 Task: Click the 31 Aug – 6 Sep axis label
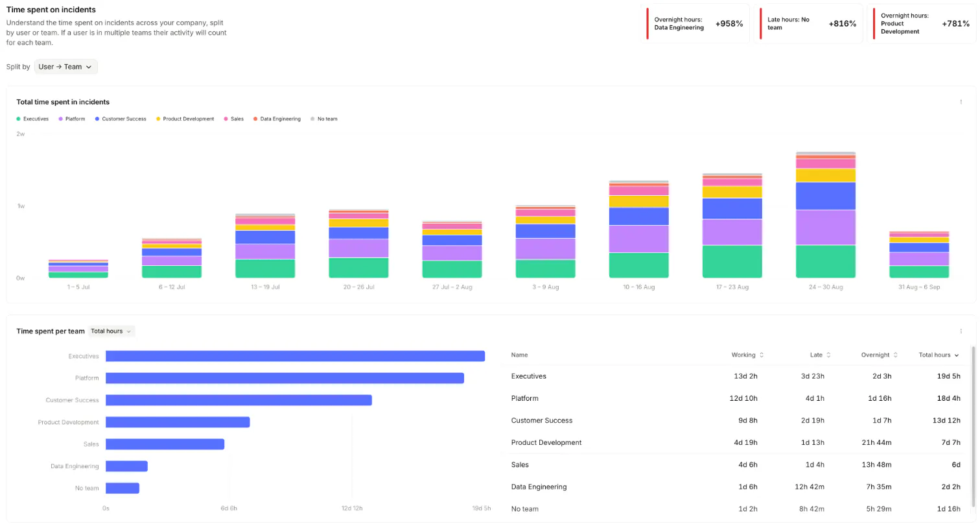(919, 287)
